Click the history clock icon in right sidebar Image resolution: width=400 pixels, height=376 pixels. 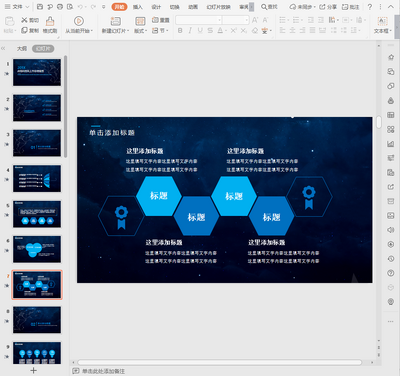(391, 259)
